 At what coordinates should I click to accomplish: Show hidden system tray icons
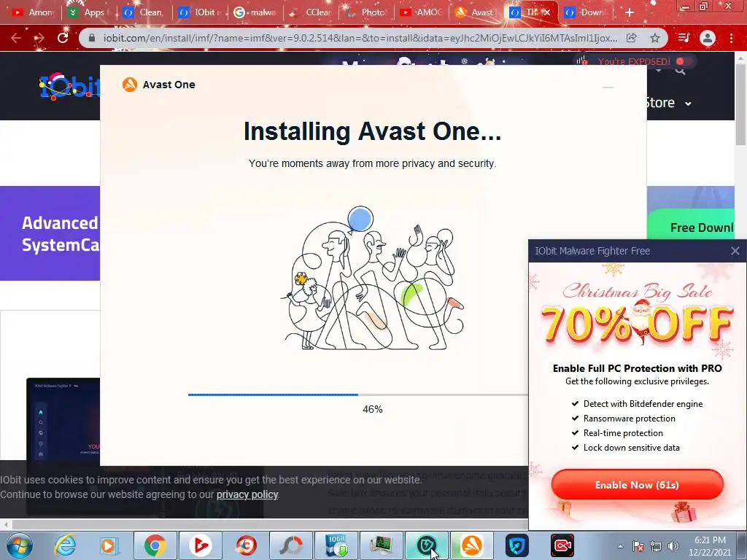pos(620,546)
